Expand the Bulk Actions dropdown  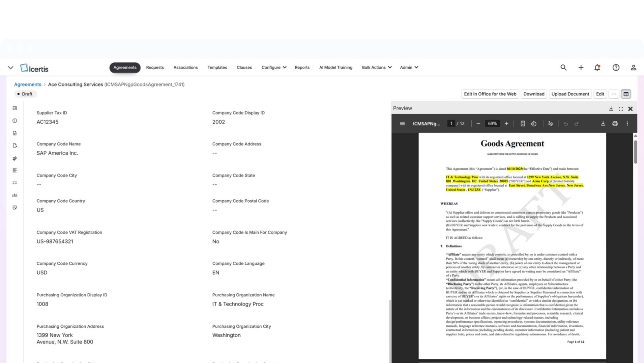376,67
